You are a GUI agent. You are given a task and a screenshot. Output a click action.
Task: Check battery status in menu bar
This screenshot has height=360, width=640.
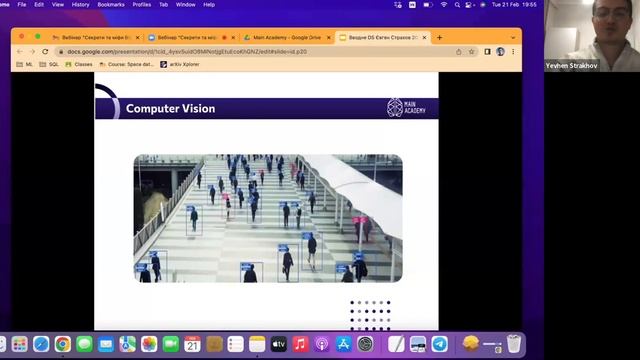[428, 5]
